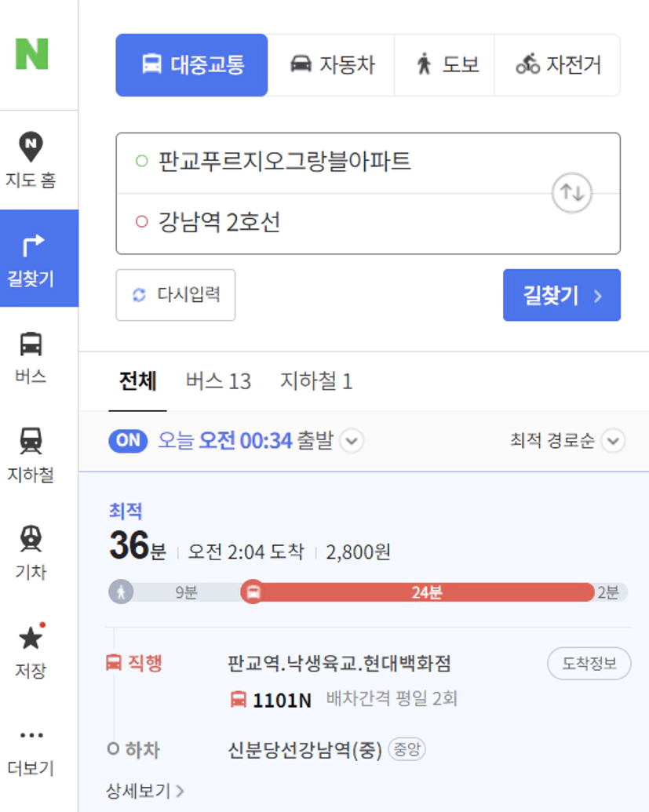
Task: Expand the departure time dropdown chevron
Action: tap(352, 441)
